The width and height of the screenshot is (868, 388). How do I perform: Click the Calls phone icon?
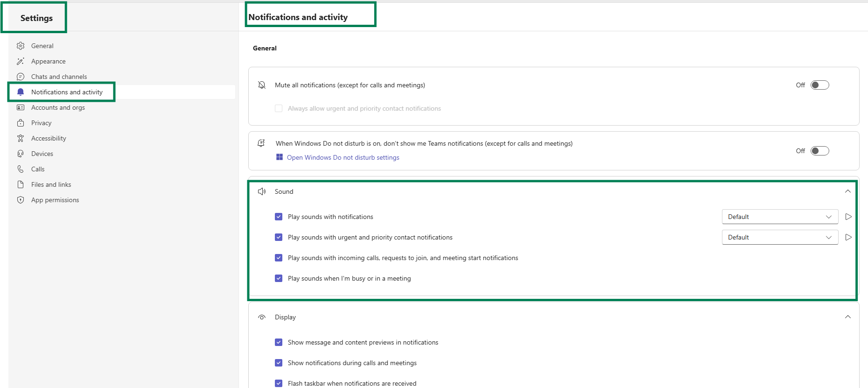pyautogui.click(x=21, y=169)
